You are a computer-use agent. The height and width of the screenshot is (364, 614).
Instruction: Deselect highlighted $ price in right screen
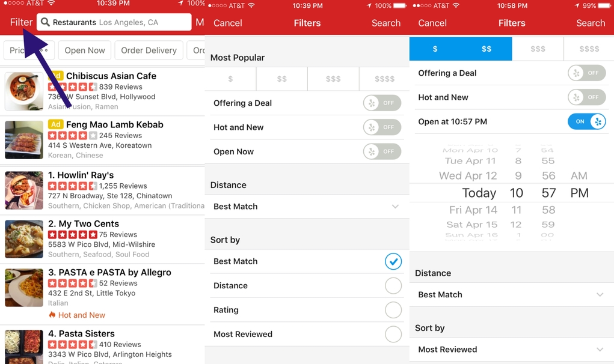[x=435, y=49]
